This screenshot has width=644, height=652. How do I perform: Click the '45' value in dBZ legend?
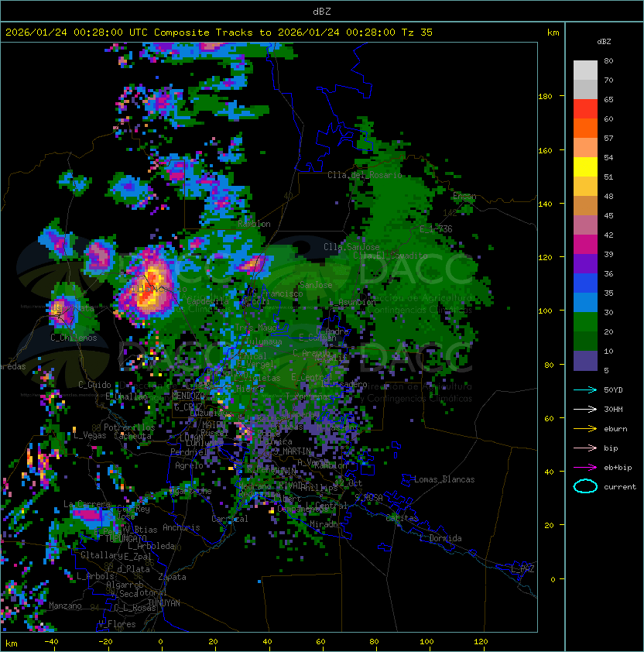coord(608,215)
